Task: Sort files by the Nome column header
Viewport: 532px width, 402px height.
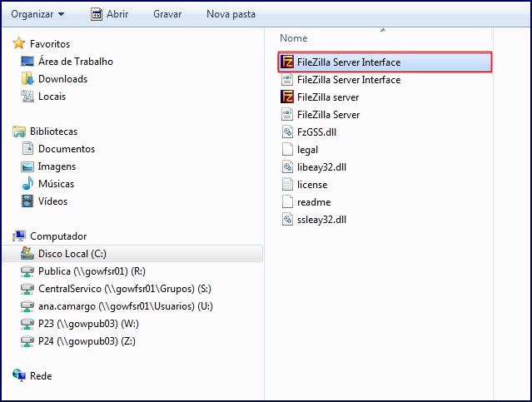Action: coord(294,38)
